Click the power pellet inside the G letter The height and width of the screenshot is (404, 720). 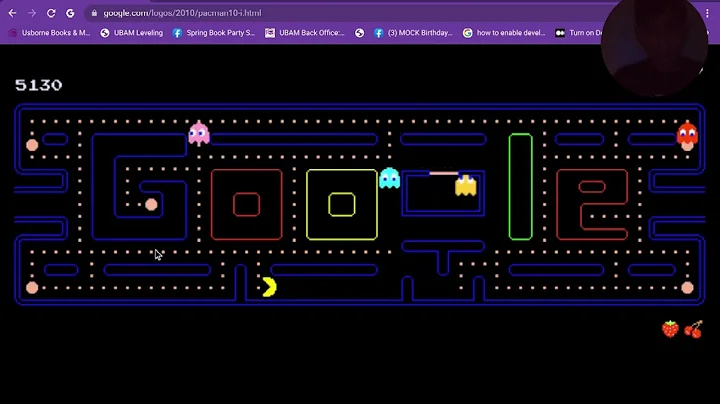pos(151,204)
